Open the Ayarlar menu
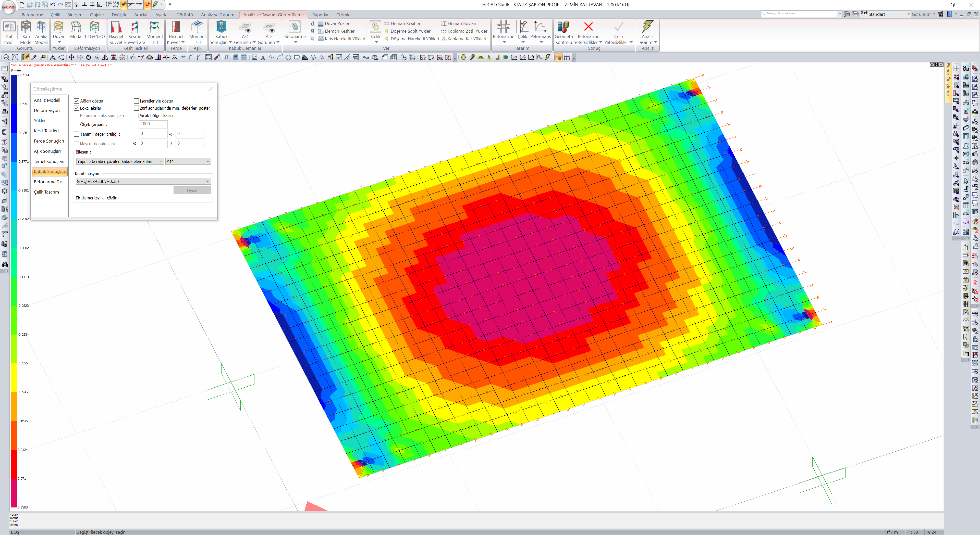980x535 pixels. (x=162, y=15)
